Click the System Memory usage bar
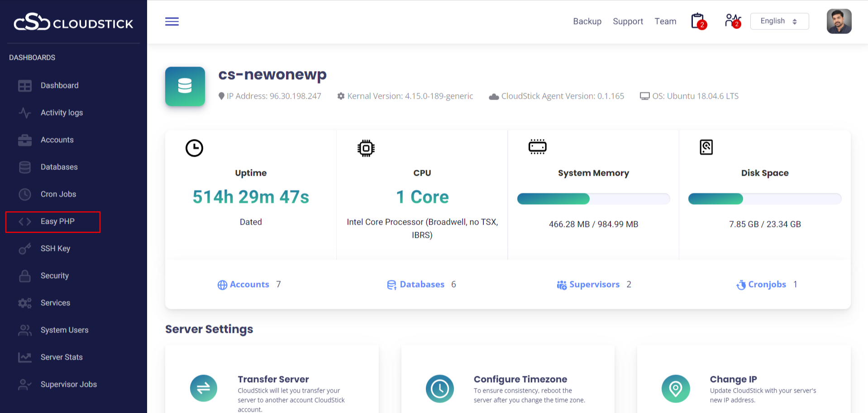 [x=593, y=199]
